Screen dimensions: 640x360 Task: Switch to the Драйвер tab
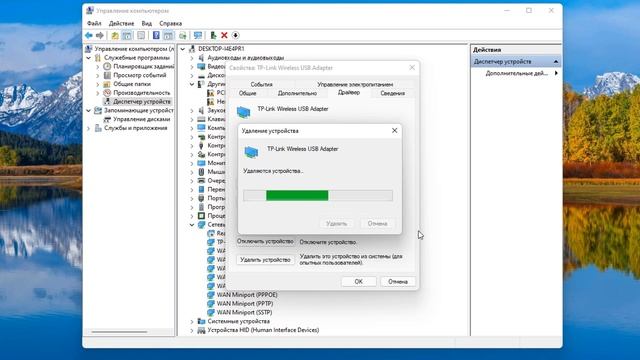[x=349, y=93]
